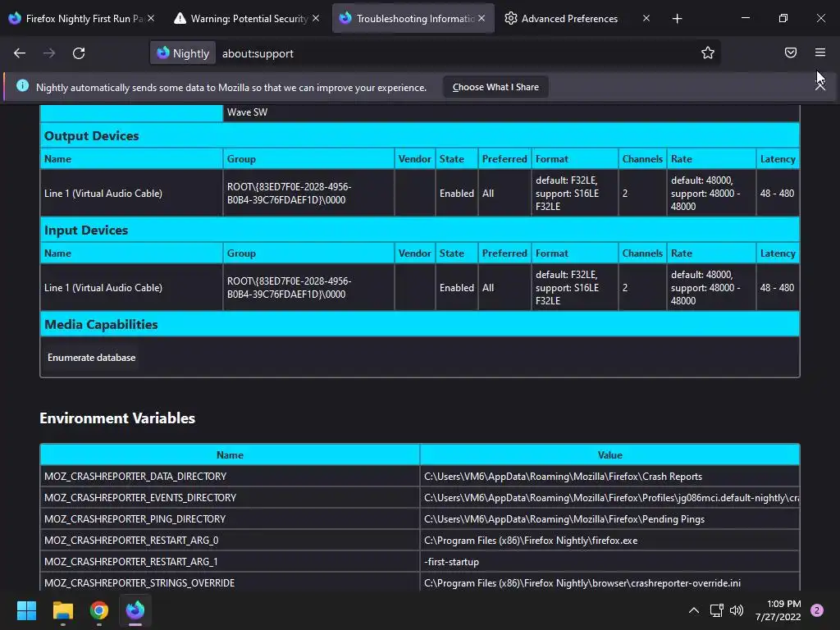Dismiss the data sharing notification bar
840x630 pixels.
820,87
